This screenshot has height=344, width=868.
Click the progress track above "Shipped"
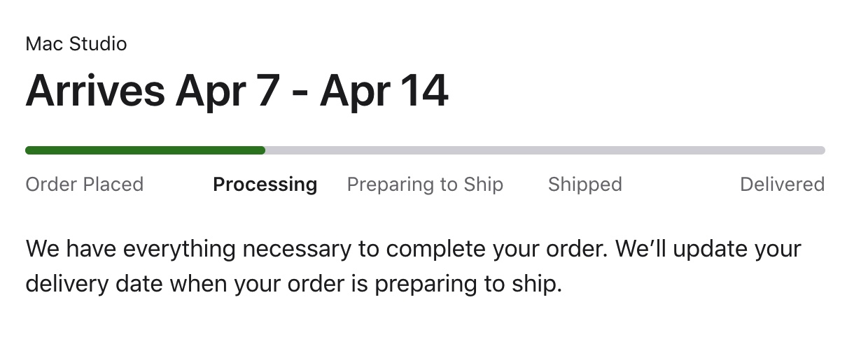click(584, 150)
